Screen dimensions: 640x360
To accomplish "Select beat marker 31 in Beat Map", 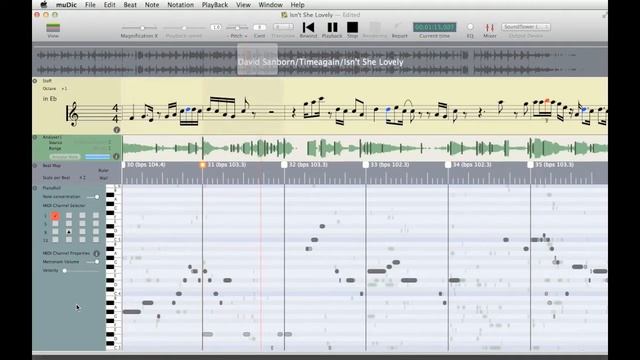I will click(x=202, y=165).
